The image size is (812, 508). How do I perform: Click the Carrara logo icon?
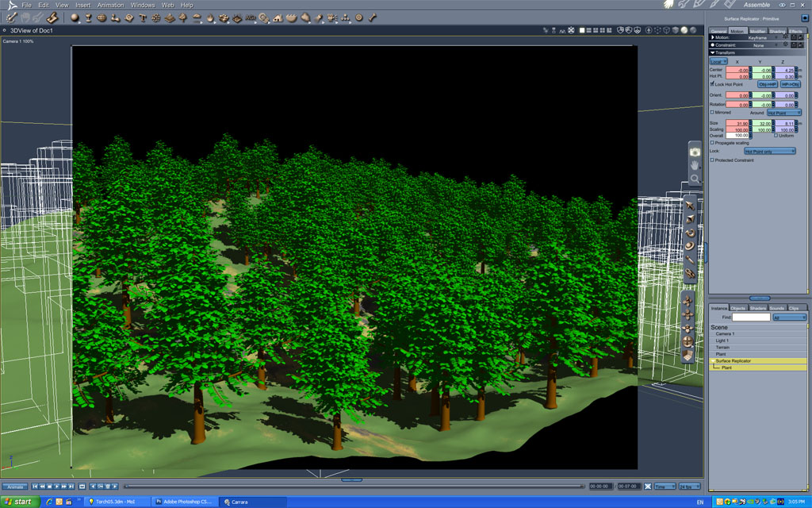(11, 5)
